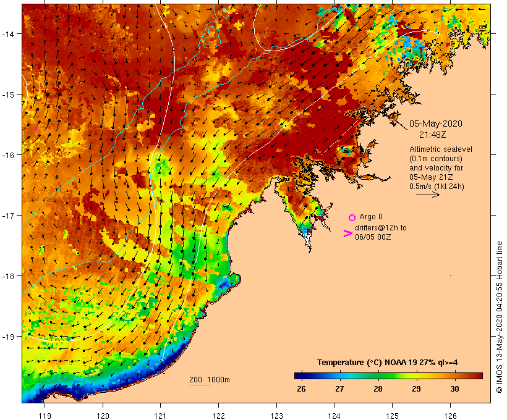Click the 'Altimetric sealevel' annotation text
Image resolution: width=507 pixels, height=420 pixels.
[441, 149]
